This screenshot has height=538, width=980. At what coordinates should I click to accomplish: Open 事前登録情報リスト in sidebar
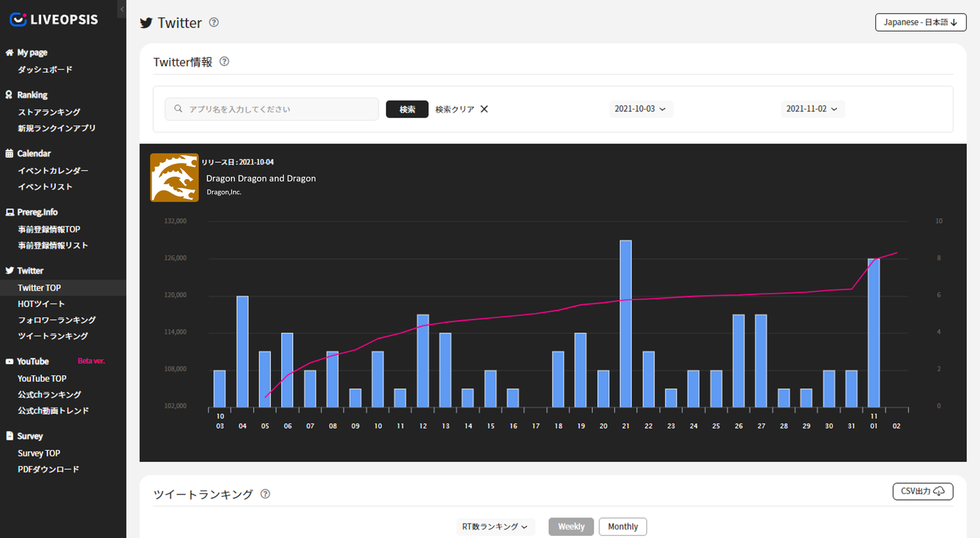(x=53, y=246)
